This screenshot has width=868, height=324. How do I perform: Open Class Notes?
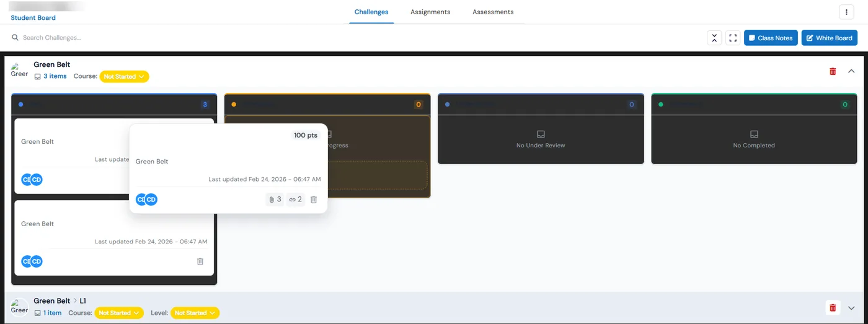771,38
